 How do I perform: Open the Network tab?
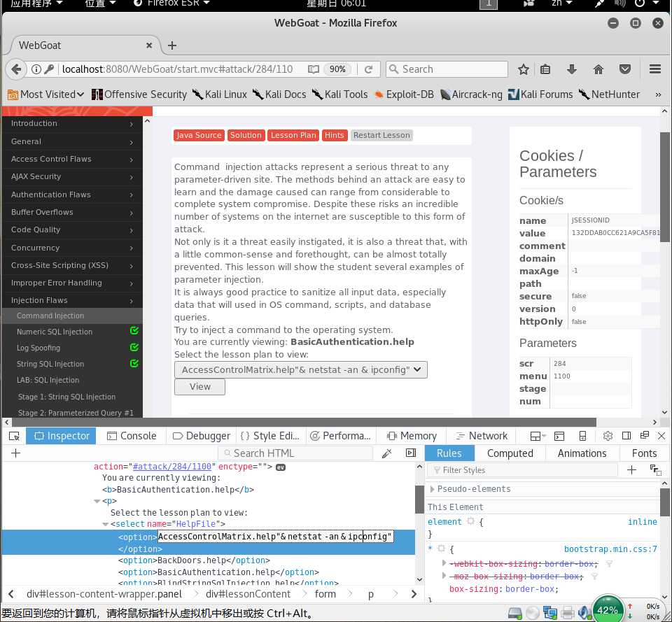482,436
